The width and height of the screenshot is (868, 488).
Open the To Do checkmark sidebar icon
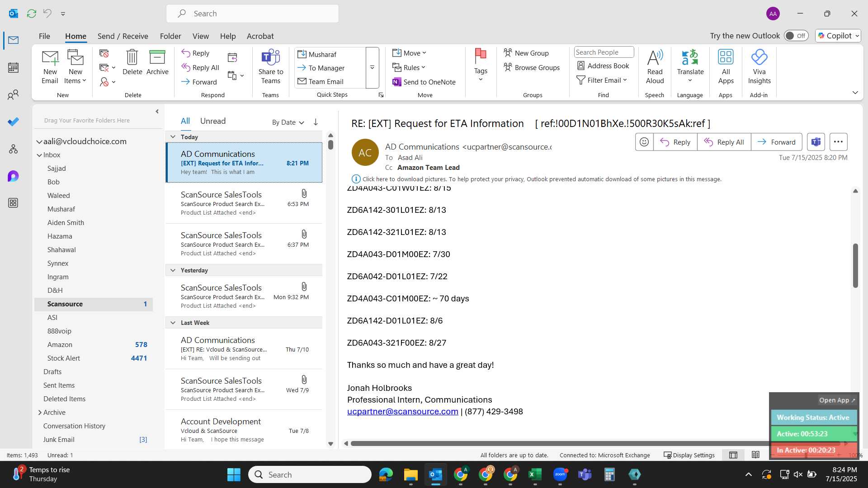point(13,122)
